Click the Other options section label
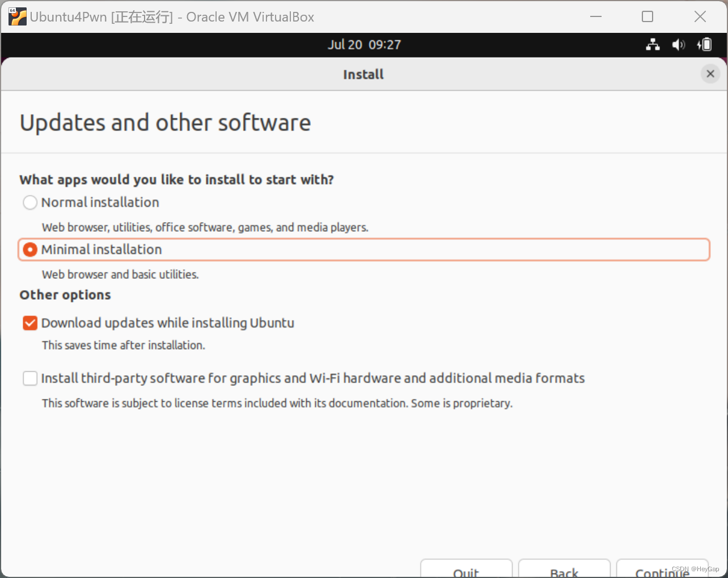Viewport: 728px width, 578px height. (x=65, y=295)
